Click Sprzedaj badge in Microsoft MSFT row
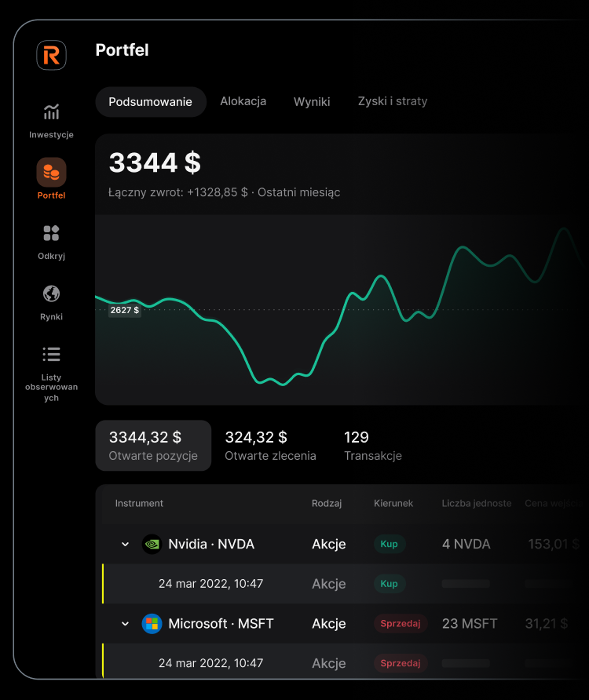The height and width of the screenshot is (700, 589). (x=401, y=624)
